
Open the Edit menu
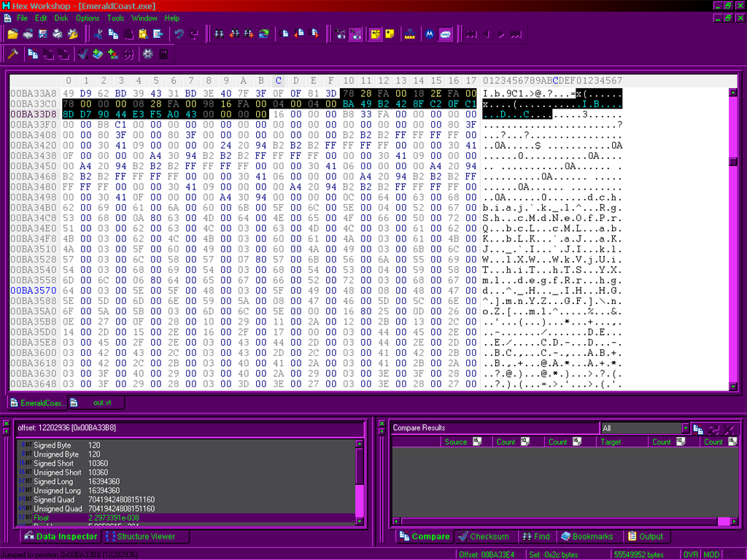pyautogui.click(x=41, y=18)
